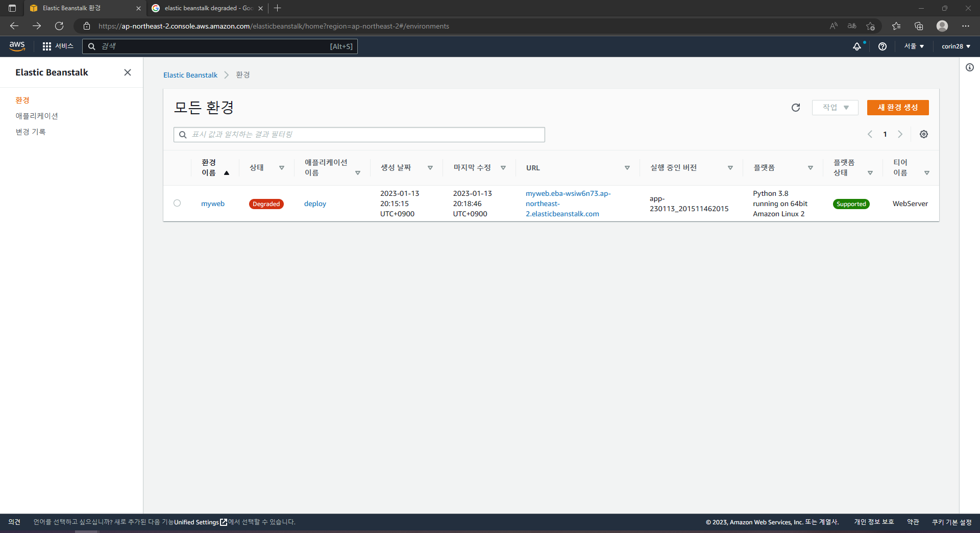The image size is (980, 533).
Task: Sort by URL column
Action: (x=578, y=168)
